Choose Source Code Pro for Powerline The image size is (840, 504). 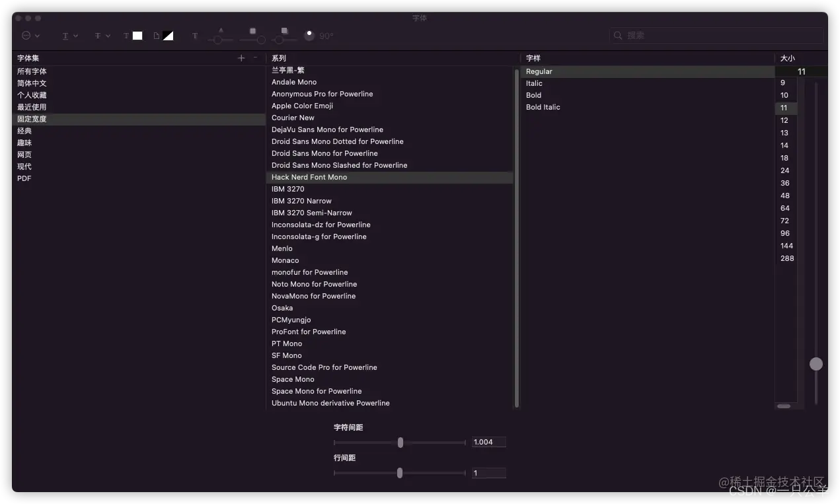(390, 367)
